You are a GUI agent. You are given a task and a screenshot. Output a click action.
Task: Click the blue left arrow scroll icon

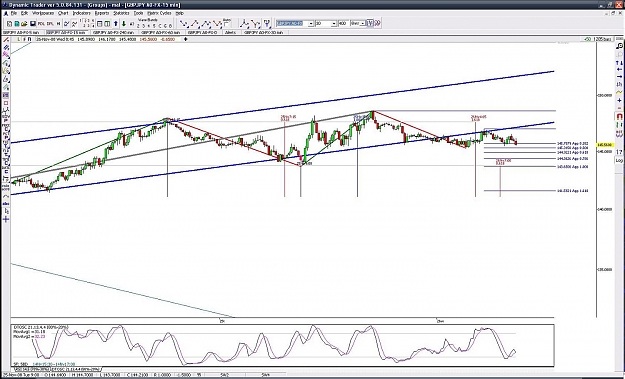coord(619,69)
